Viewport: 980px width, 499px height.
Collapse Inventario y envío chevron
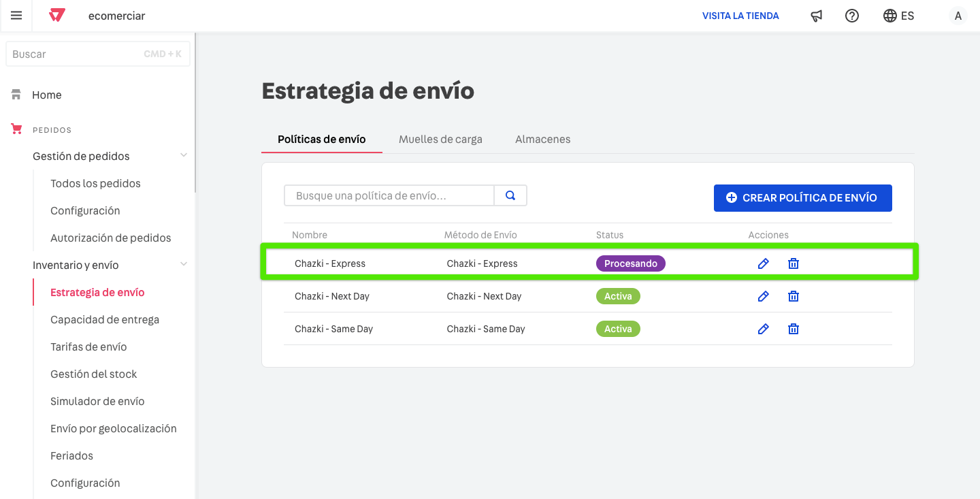coord(184,265)
